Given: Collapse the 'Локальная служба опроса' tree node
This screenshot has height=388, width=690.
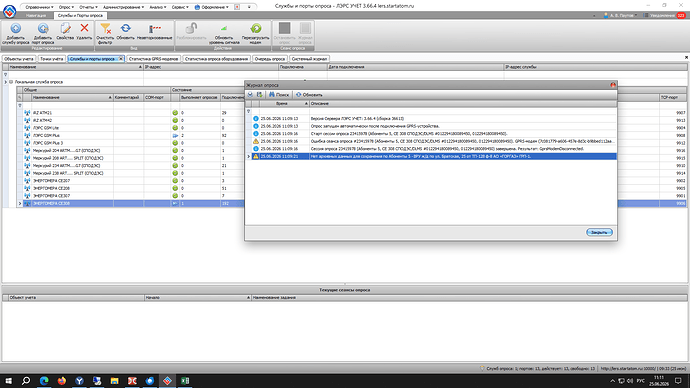Looking at the screenshot, I should [11, 82].
